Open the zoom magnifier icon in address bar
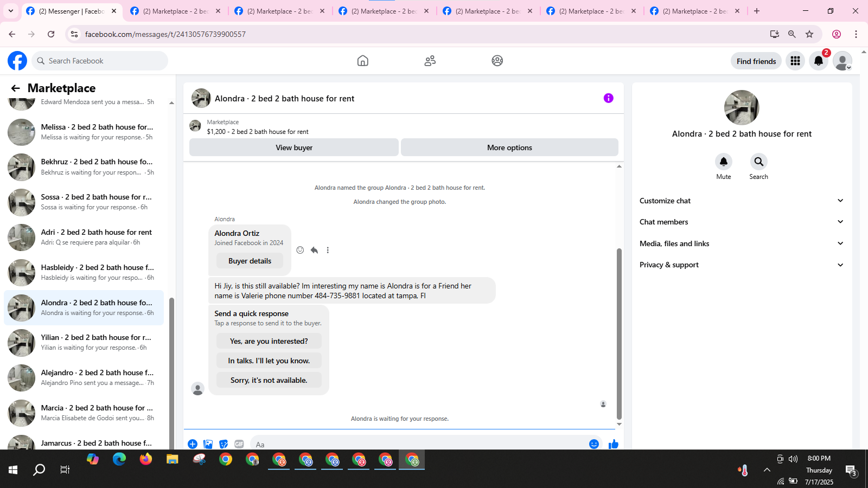 (x=792, y=34)
